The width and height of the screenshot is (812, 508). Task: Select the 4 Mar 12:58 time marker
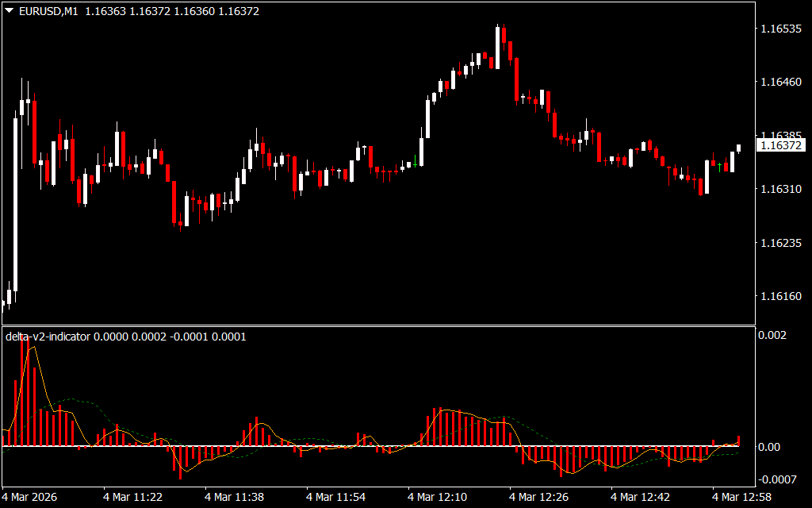click(x=742, y=496)
